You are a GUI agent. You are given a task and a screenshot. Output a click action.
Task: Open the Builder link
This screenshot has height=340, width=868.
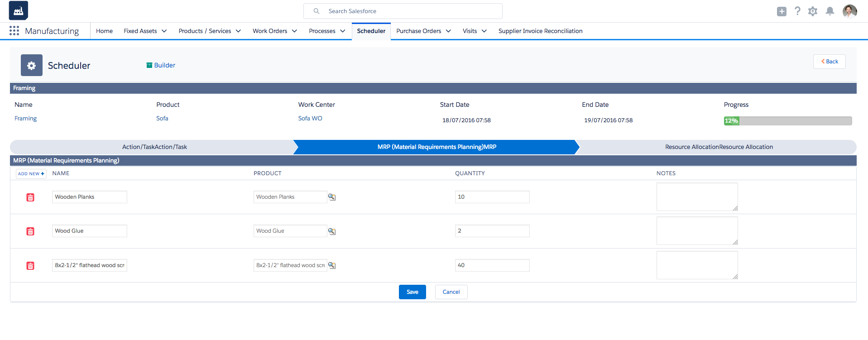(x=161, y=65)
